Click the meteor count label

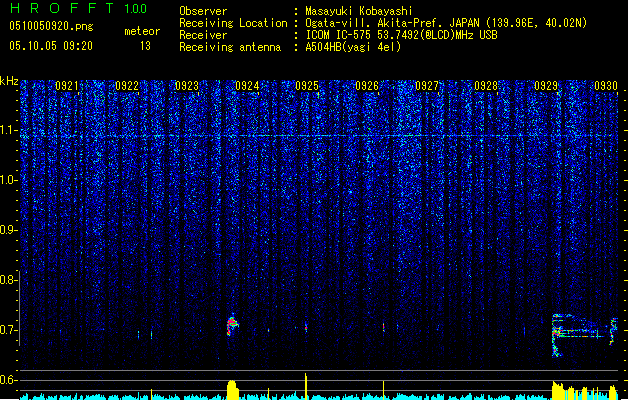tap(142, 31)
